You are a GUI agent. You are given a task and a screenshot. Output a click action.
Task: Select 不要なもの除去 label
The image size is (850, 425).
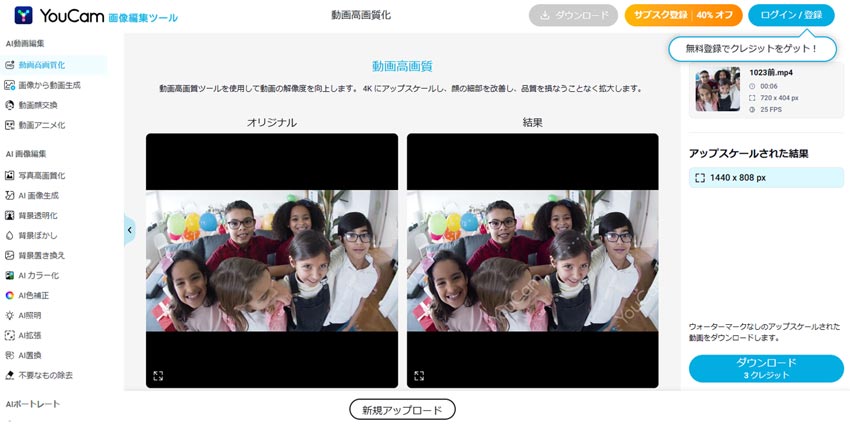click(x=46, y=375)
